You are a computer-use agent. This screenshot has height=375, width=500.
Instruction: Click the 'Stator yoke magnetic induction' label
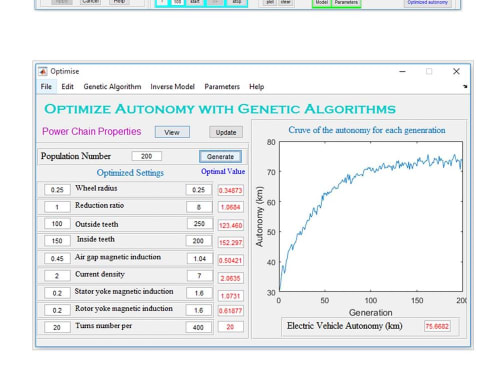[124, 291]
